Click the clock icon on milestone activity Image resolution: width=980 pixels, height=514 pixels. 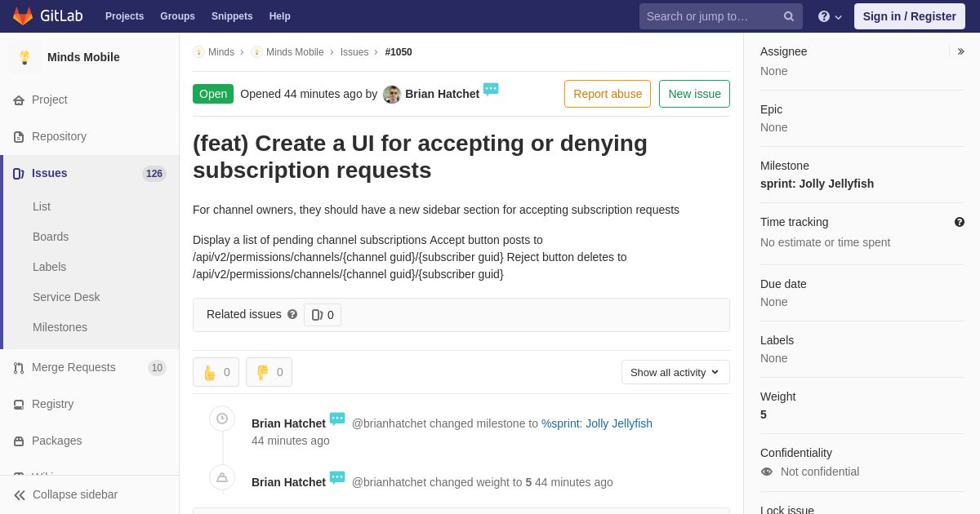tap(222, 419)
